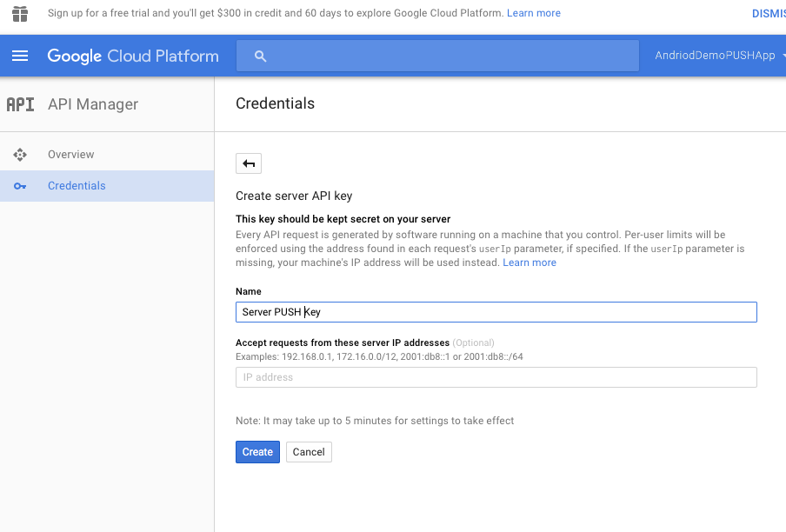The height and width of the screenshot is (532, 786).
Task: Select Overview in the sidebar
Action: pos(71,155)
